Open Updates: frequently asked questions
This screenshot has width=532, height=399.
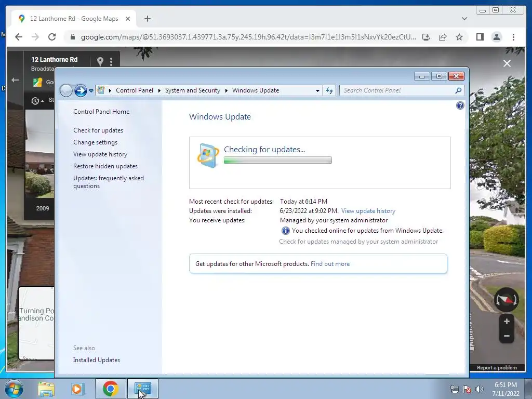pyautogui.click(x=109, y=182)
